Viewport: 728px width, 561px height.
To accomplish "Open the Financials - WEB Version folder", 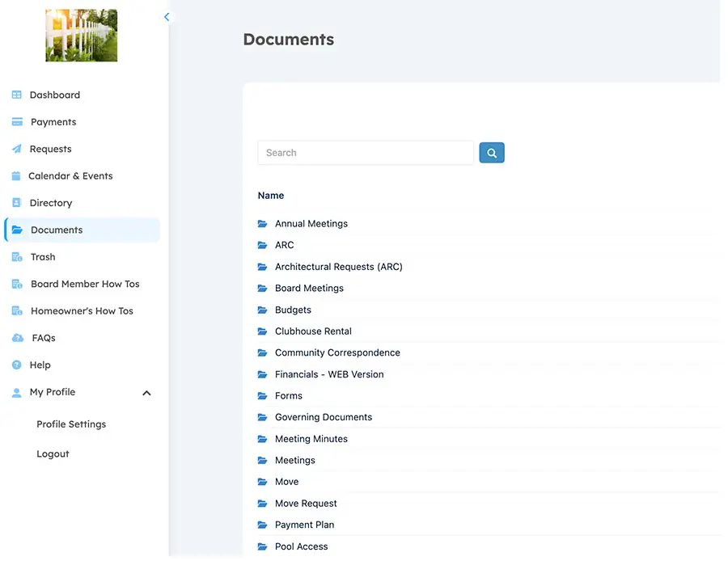I will [329, 374].
